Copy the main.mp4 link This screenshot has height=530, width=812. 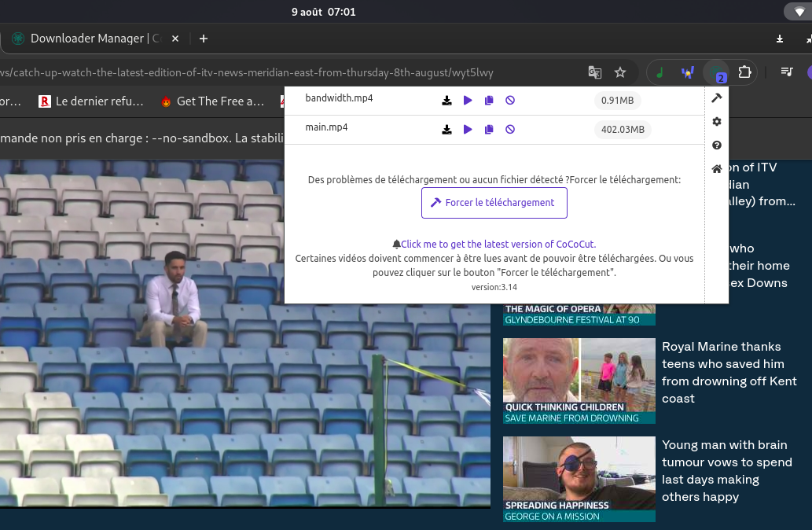(x=489, y=130)
